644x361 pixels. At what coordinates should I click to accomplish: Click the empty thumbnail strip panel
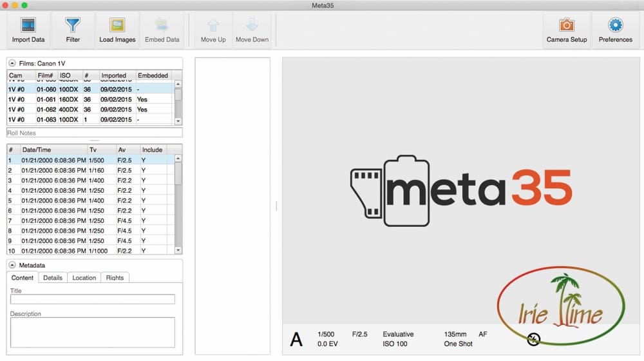tap(232, 206)
